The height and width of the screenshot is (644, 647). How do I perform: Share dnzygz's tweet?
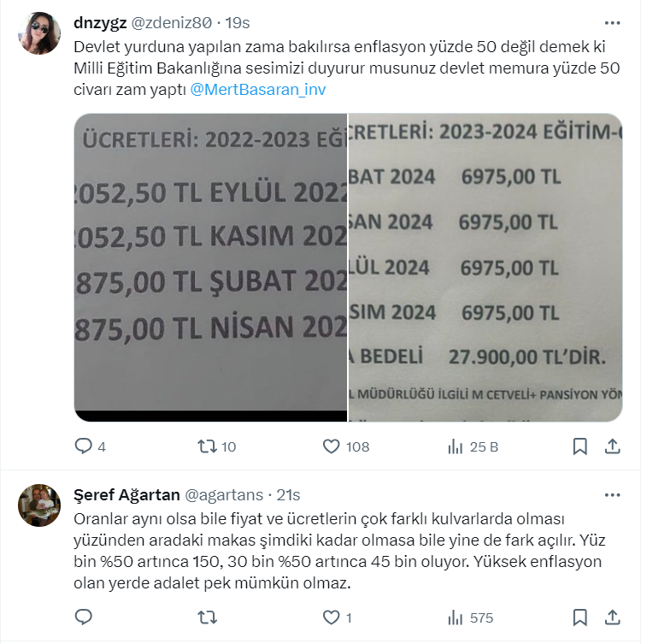[612, 446]
